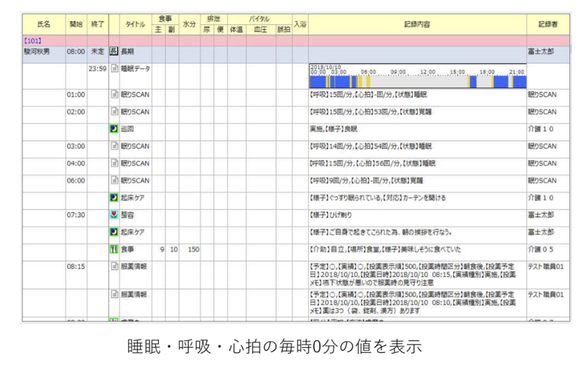588x370 pixels.
Task: Click the 服薬情報 icon at 08:15
Action: [114, 267]
